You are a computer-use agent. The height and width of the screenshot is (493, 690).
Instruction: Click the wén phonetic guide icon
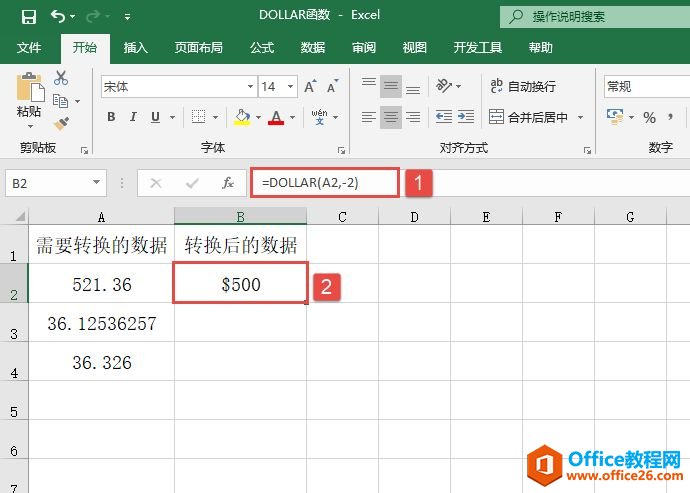(319, 117)
